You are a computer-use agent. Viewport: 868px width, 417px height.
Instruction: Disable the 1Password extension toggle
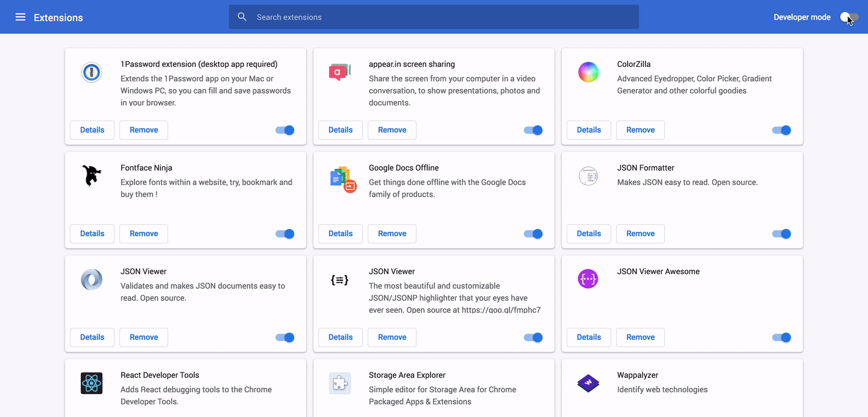(285, 130)
